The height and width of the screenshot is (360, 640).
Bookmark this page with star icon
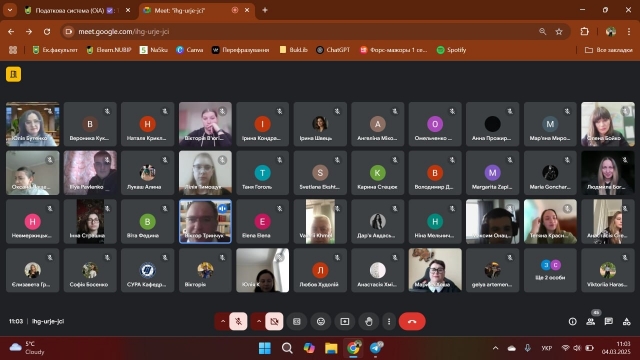[x=559, y=31]
